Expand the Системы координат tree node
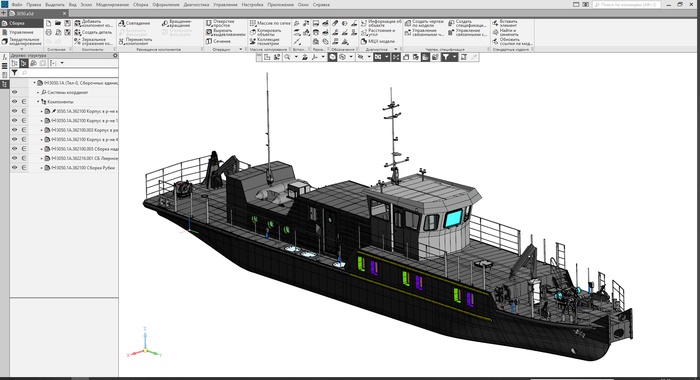 tap(38, 92)
